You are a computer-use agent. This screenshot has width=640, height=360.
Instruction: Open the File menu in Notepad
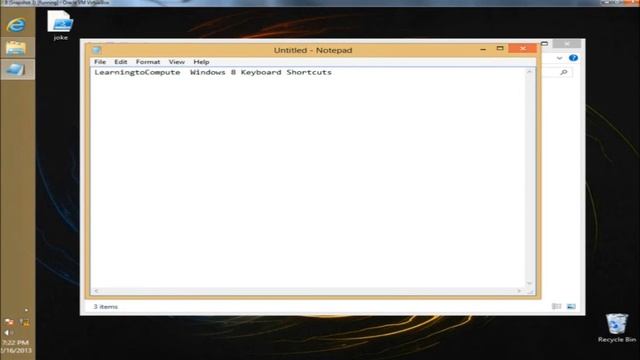100,62
